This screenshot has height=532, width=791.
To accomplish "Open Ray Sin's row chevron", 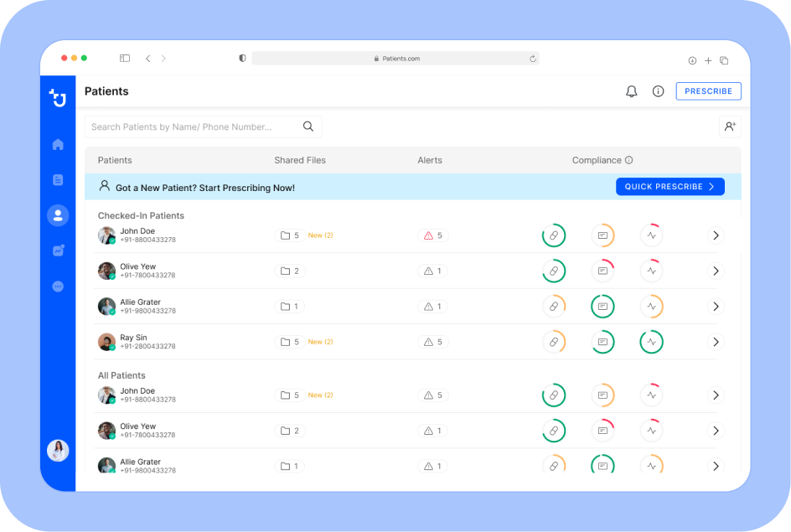I will pyautogui.click(x=716, y=342).
